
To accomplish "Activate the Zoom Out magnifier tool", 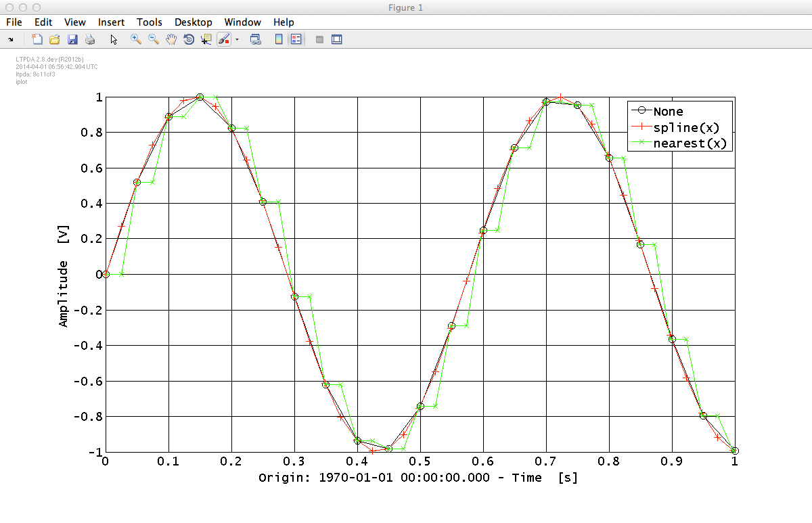I will 154,40.
